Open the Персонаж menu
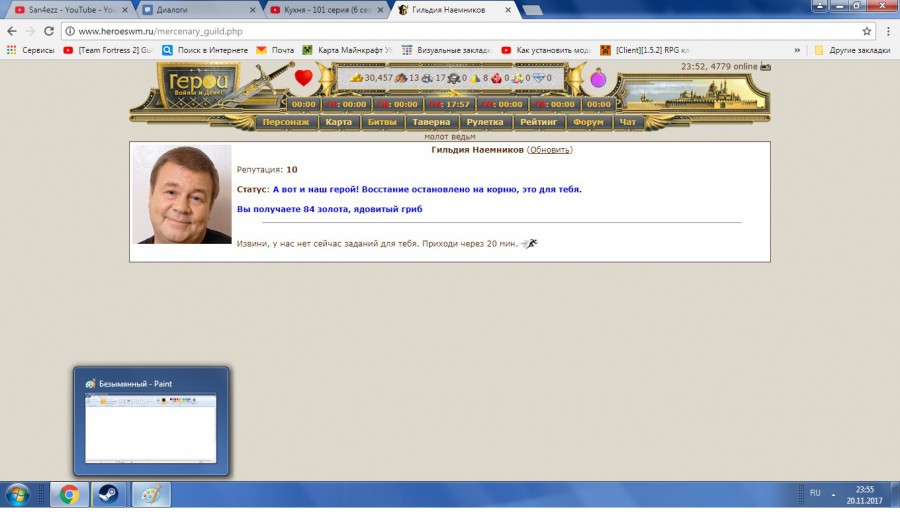The image size is (900, 532). point(287,122)
